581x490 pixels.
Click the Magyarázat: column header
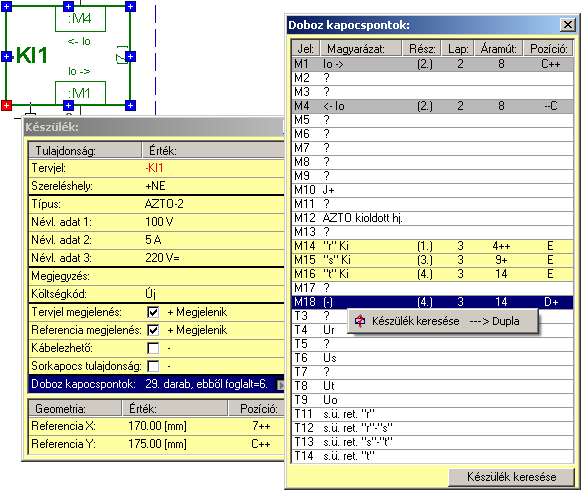(361, 49)
